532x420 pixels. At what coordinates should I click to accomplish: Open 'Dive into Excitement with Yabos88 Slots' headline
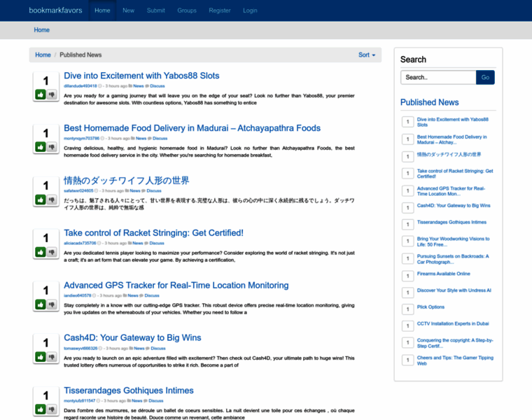(x=141, y=76)
